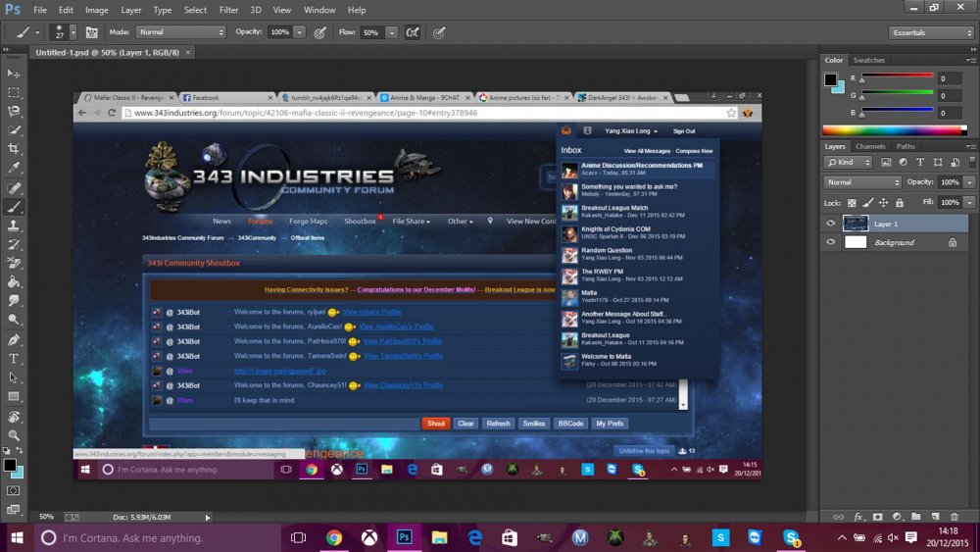Toggle visibility of Background layer

point(831,242)
